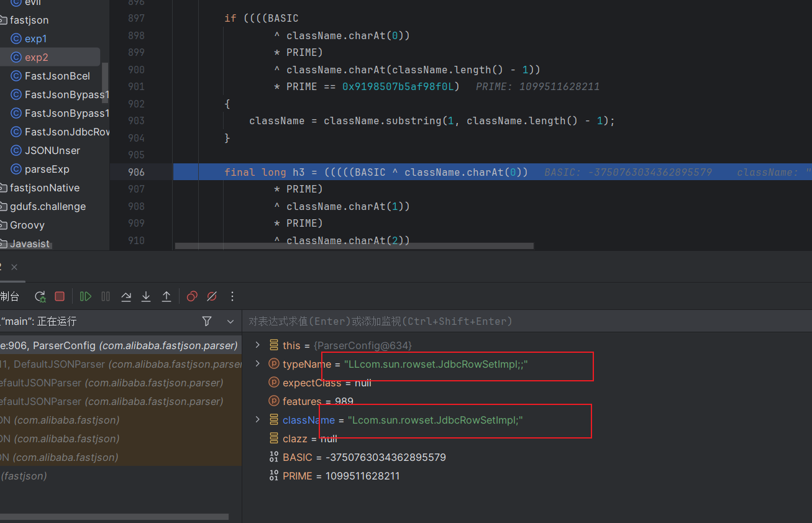Click the features parameter icon
The width and height of the screenshot is (812, 523).
pos(274,401)
